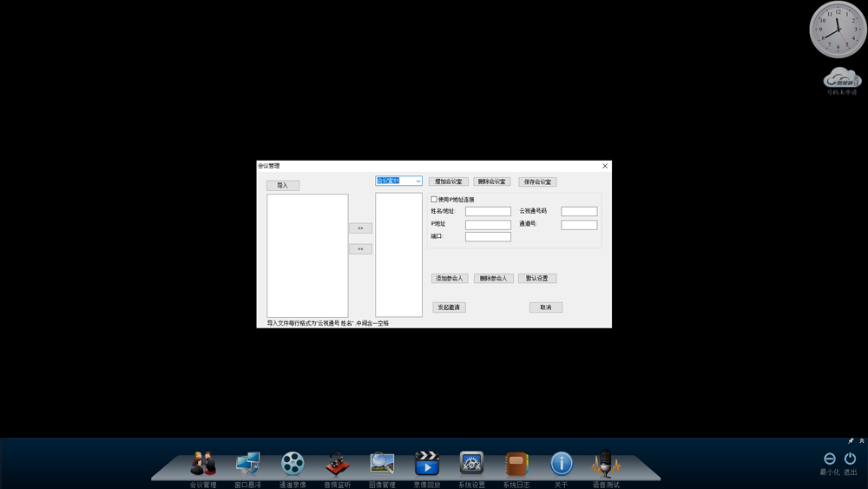Click the >> move-right arrow button
Screen dimensions: 868x489
360,228
